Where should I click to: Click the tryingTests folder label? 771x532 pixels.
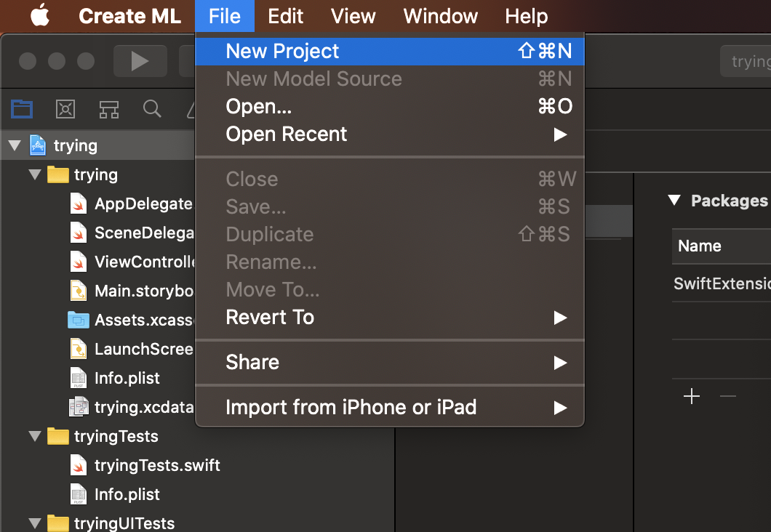tap(116, 436)
